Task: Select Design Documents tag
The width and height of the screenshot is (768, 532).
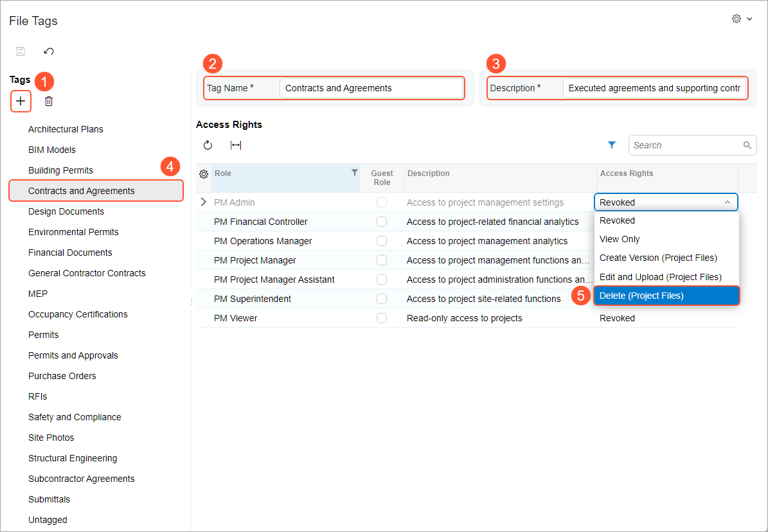Action: pyautogui.click(x=66, y=211)
